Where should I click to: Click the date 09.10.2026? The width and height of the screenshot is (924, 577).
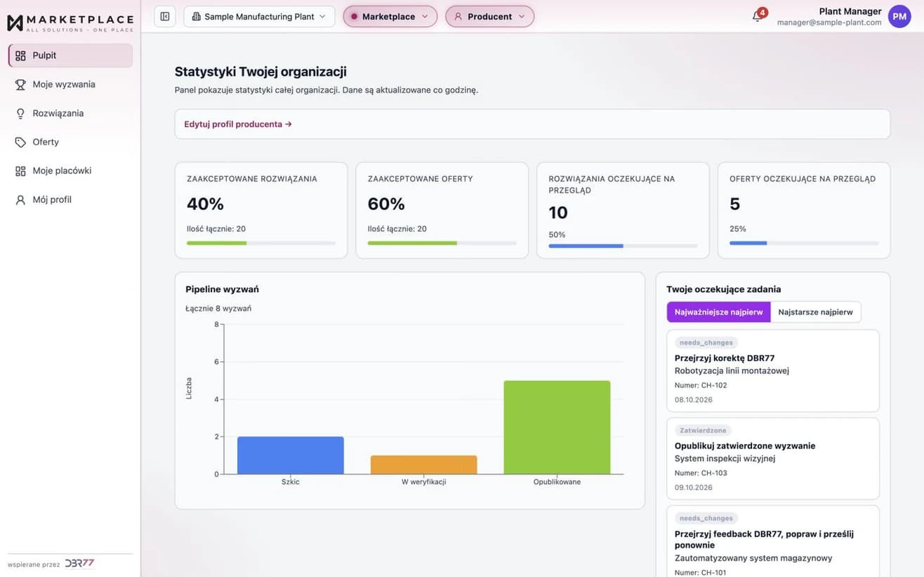click(x=694, y=487)
